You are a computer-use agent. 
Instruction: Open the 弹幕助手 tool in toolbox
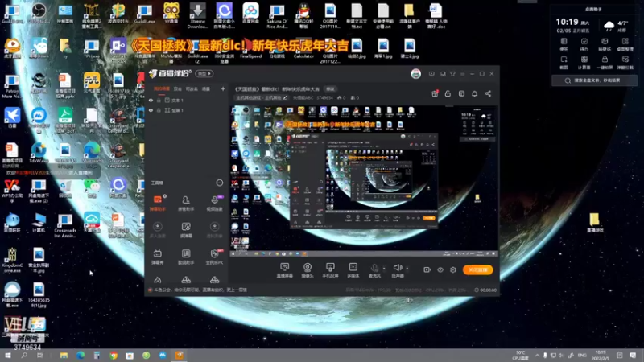[157, 203]
